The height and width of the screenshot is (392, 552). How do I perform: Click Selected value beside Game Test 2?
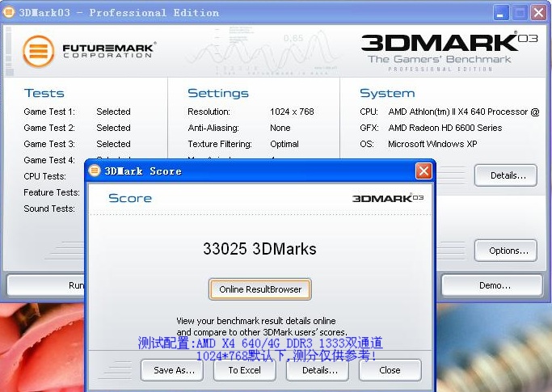pyautogui.click(x=113, y=128)
